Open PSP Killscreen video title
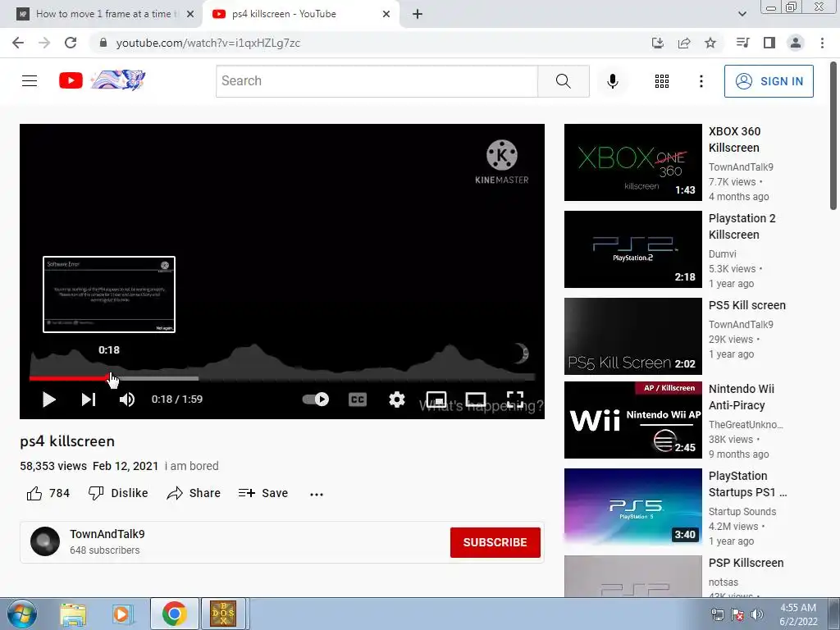 pos(746,563)
